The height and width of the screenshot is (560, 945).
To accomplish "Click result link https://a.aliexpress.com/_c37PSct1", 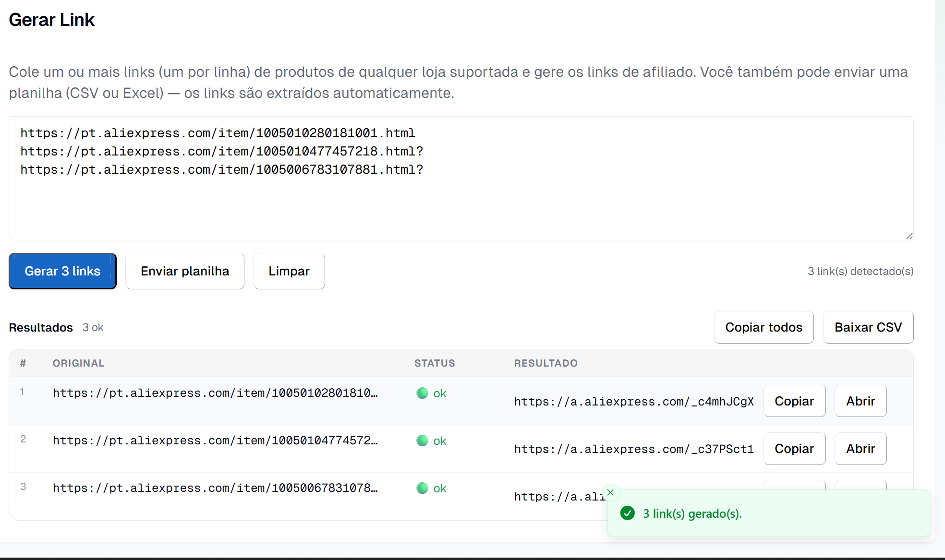I will 634,449.
